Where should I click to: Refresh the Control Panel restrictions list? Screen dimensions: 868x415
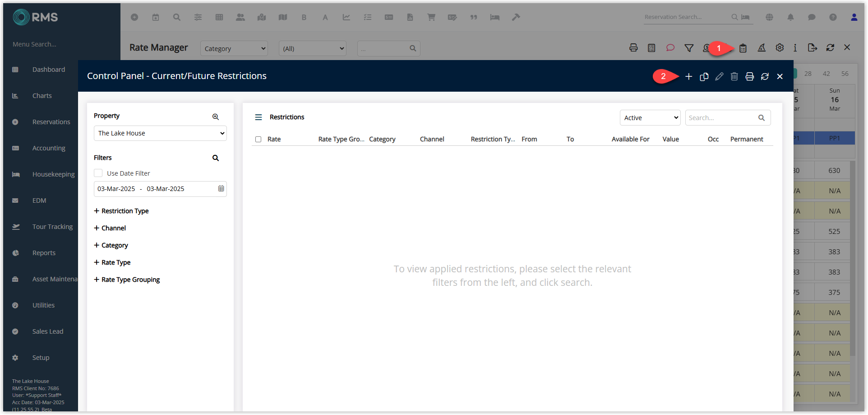click(765, 77)
